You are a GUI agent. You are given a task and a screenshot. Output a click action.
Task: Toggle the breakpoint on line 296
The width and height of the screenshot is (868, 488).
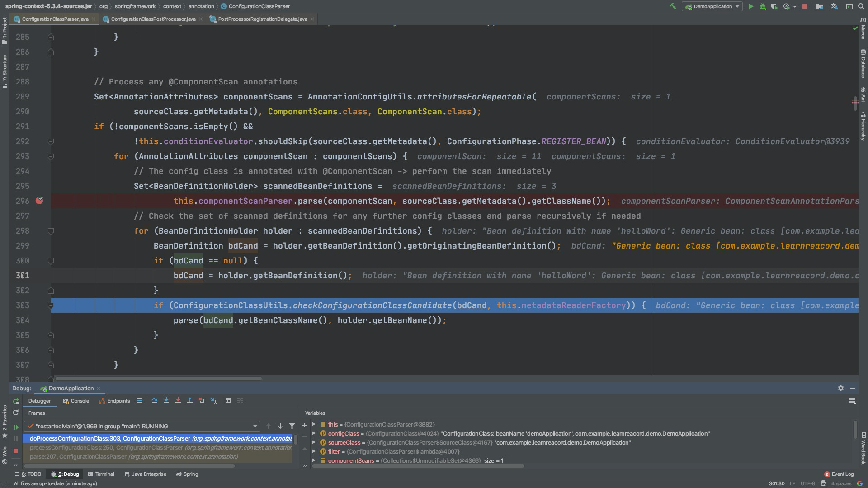[39, 201]
